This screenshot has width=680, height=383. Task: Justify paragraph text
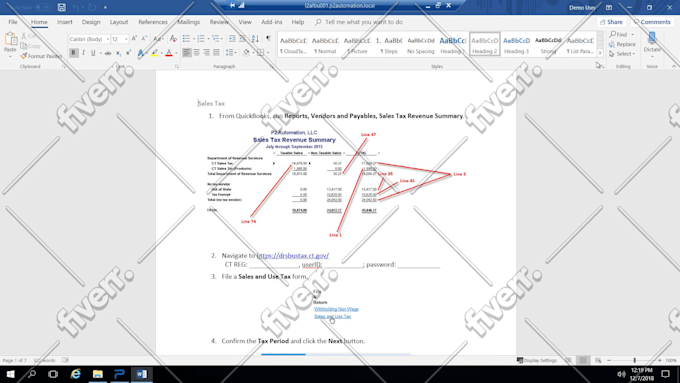point(216,52)
